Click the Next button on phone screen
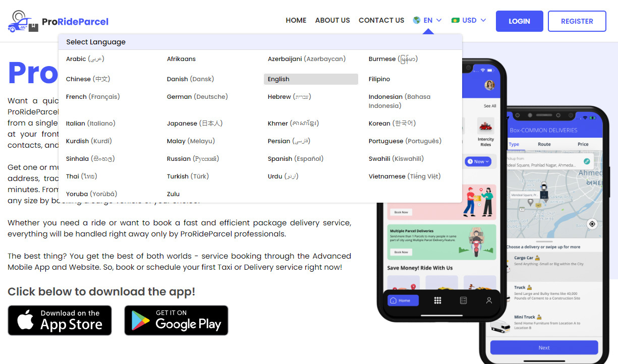The height and width of the screenshot is (364, 618). tap(544, 347)
